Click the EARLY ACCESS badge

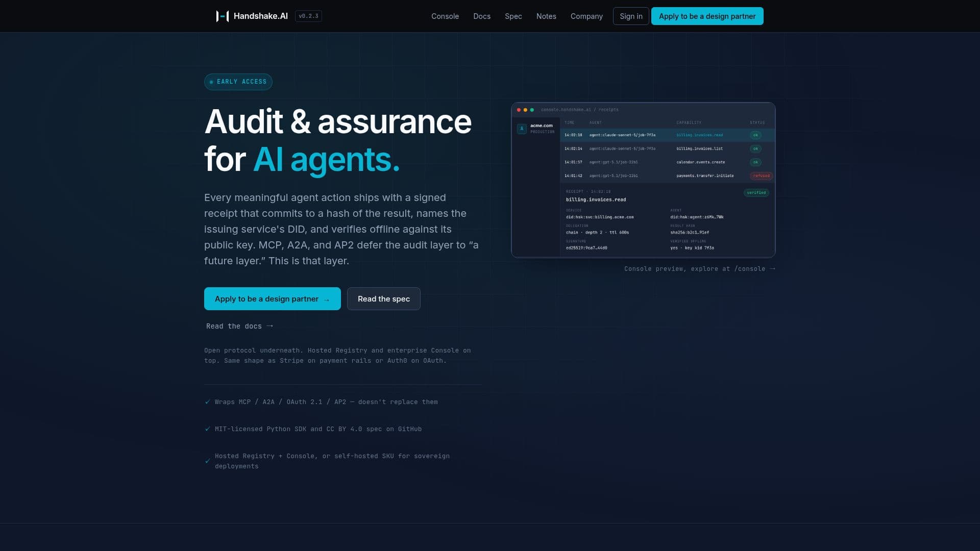(x=238, y=82)
